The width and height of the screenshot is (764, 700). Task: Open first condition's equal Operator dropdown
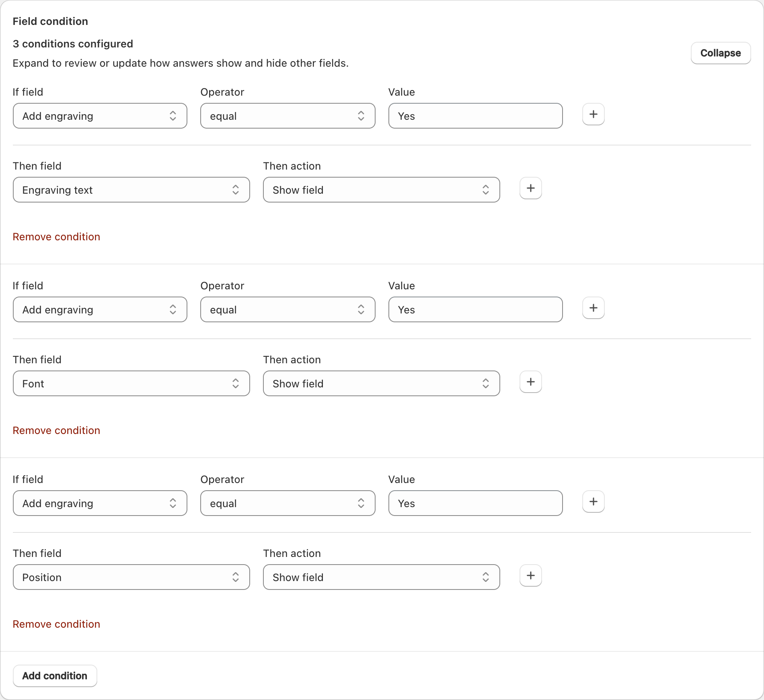[x=288, y=116]
